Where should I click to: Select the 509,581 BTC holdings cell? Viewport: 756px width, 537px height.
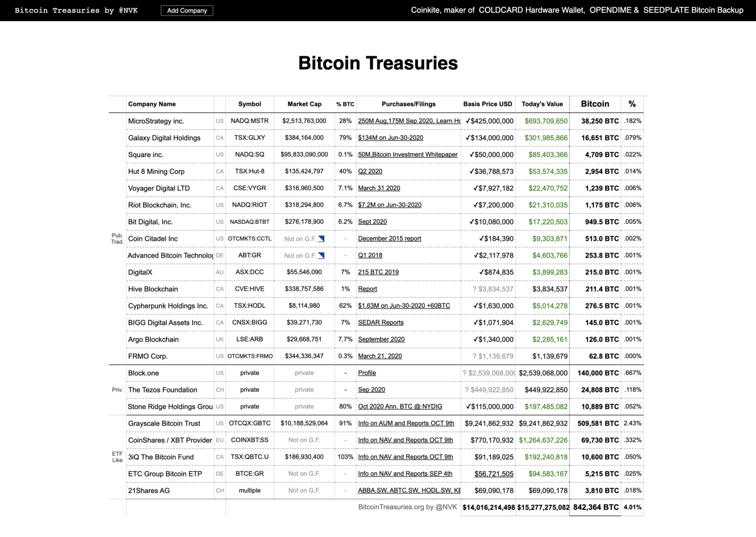click(x=598, y=423)
